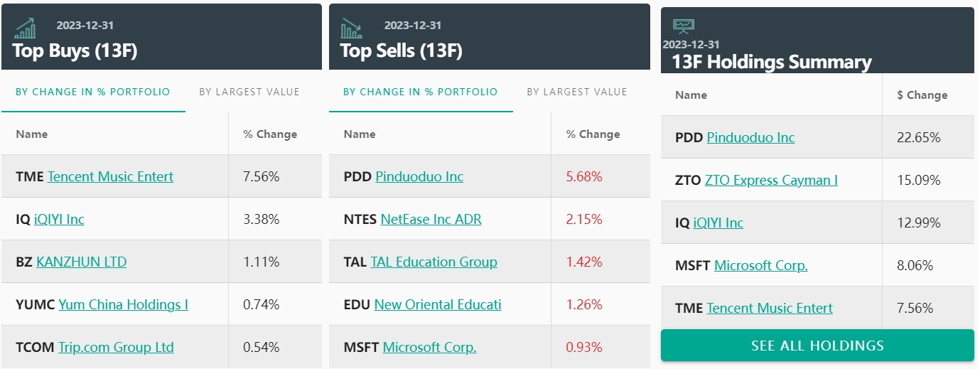Viewport: 980px width, 369px height.
Task: Click the Top Buys bar chart icon
Action: 26,28
